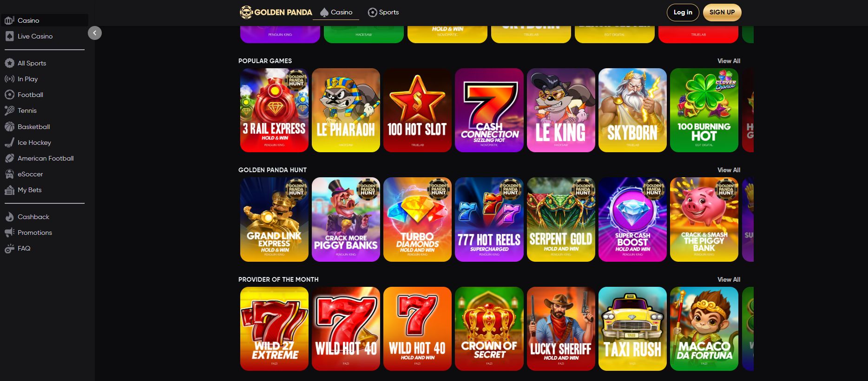Click the Log in button
Image resolution: width=868 pixels, height=381 pixels.
coord(683,13)
